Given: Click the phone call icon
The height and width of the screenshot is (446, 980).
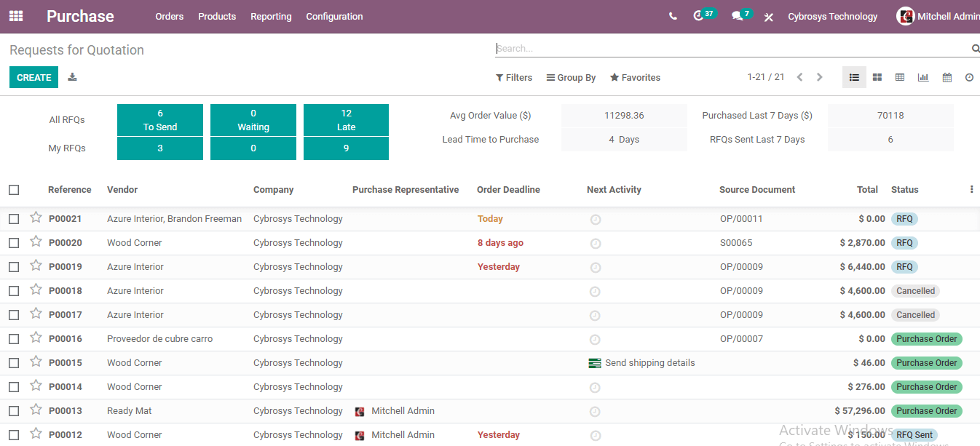Looking at the screenshot, I should 673,16.
